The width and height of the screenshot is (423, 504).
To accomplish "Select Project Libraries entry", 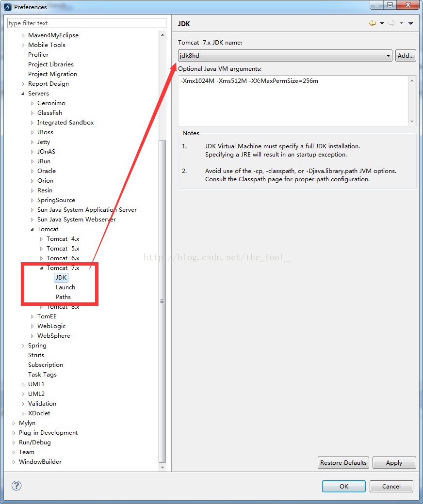I will (51, 64).
